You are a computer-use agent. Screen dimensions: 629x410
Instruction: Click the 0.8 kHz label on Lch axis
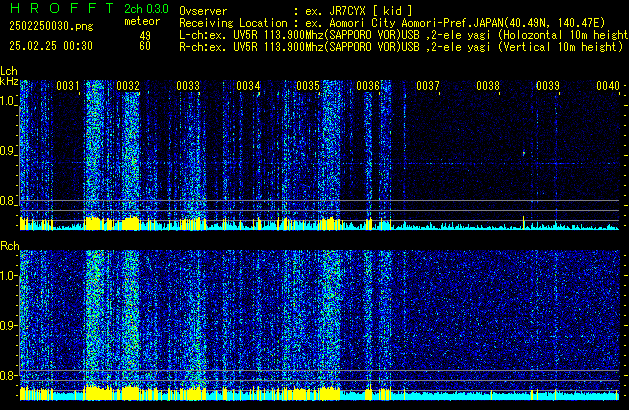click(x=8, y=201)
